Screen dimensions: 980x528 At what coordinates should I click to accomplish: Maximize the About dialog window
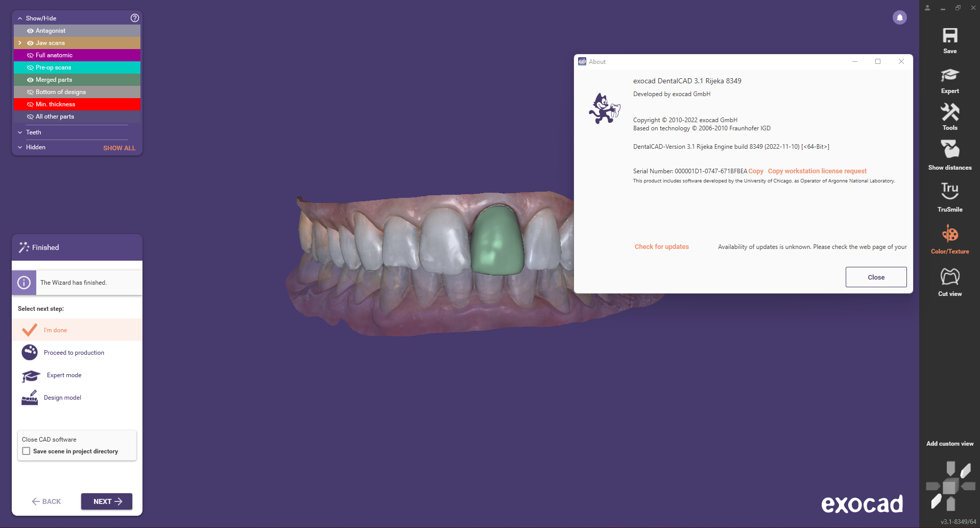[x=878, y=61]
